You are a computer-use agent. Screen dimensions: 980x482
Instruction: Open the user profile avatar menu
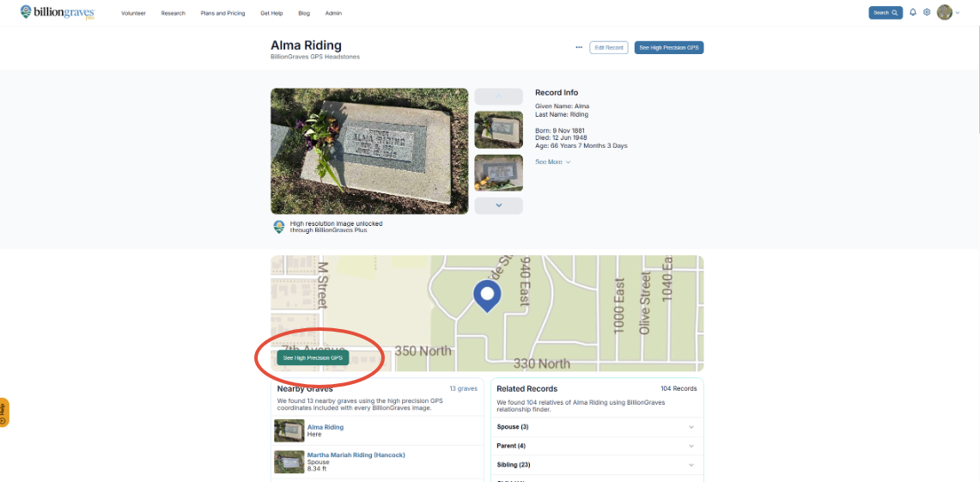click(x=945, y=12)
